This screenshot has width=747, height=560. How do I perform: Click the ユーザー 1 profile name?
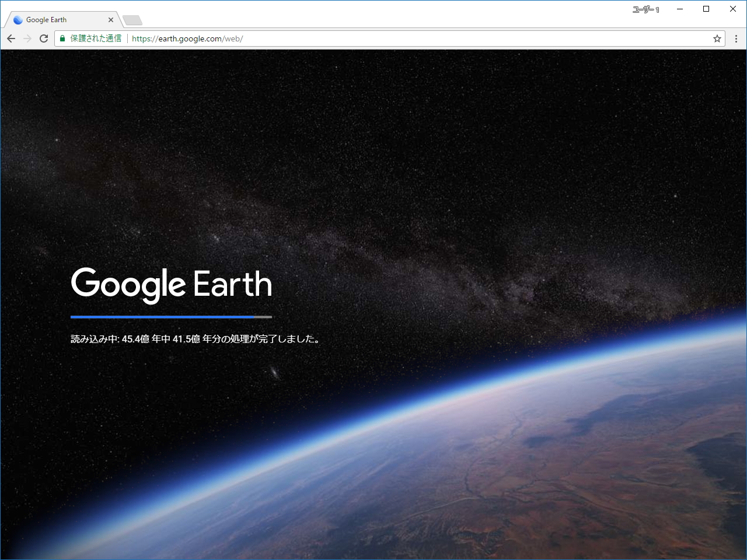point(645,9)
